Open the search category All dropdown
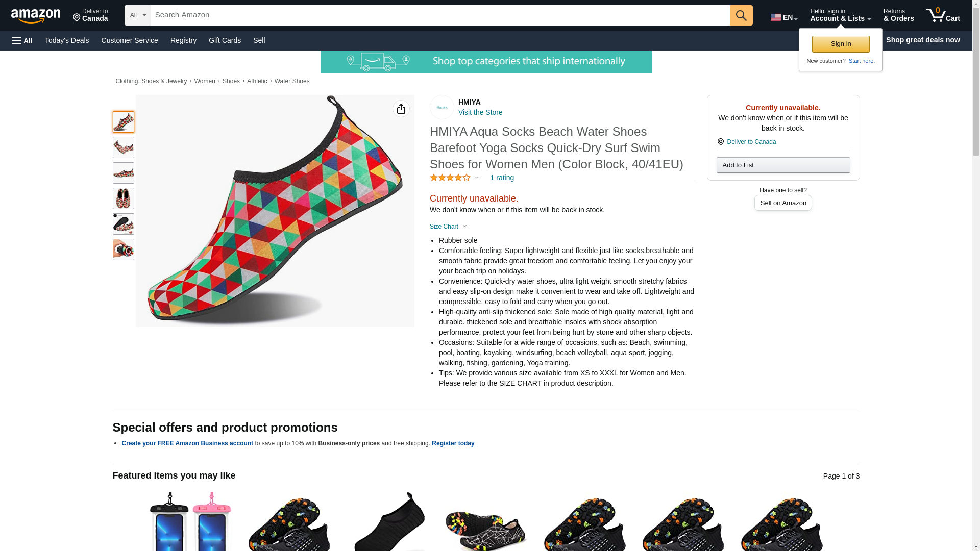Viewport: 980px width, 551px height. pos(138,15)
